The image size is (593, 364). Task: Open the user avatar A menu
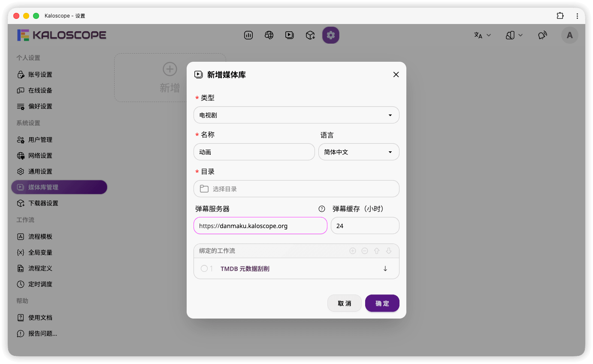[x=570, y=35]
